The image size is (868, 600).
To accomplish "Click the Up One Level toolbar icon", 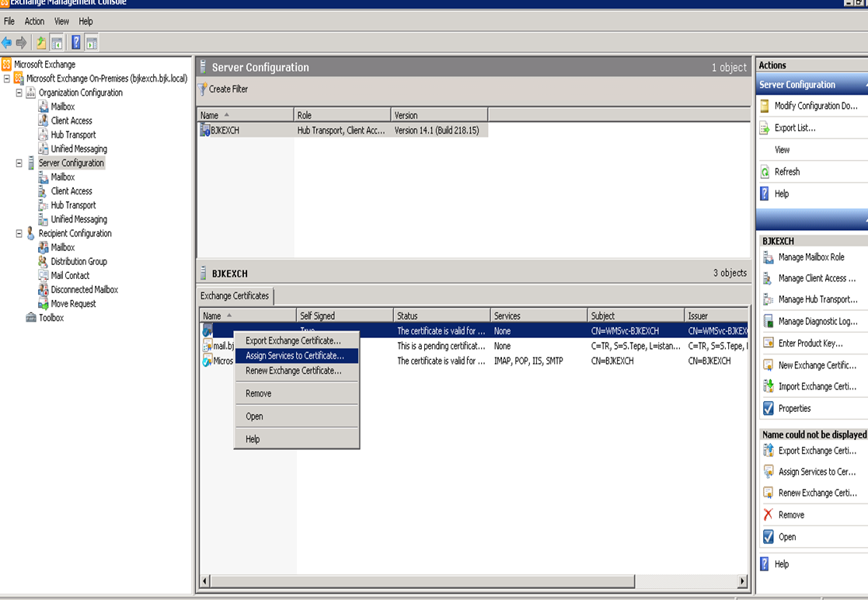I will [x=41, y=43].
